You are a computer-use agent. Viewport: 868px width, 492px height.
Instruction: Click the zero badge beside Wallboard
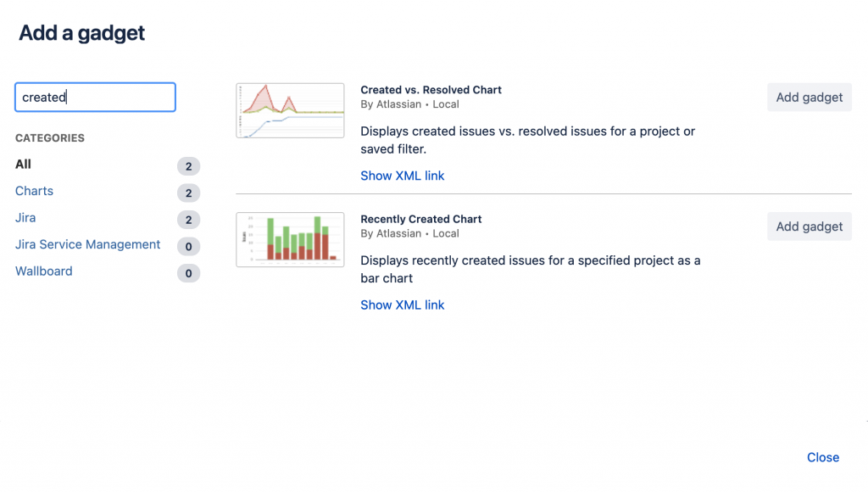click(188, 274)
